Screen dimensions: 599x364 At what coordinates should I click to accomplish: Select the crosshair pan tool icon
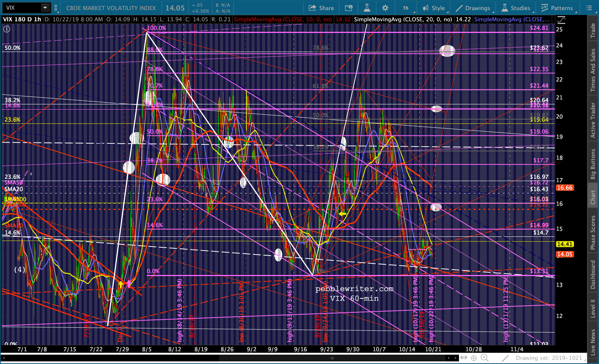click(474, 358)
